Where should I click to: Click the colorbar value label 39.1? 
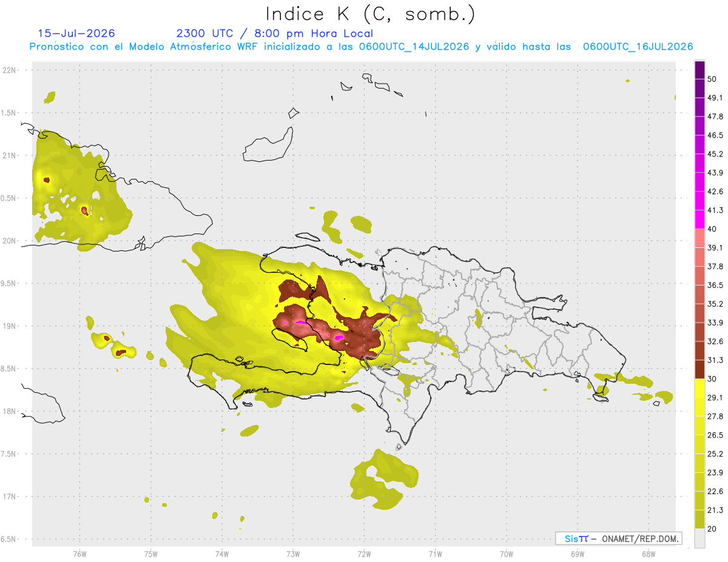coord(715,247)
